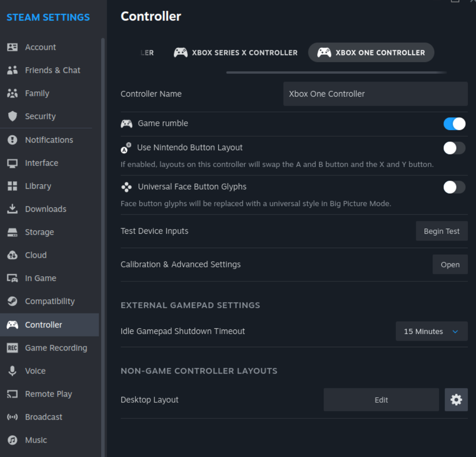Go to Family settings
The image size is (476, 457).
(x=49, y=93)
